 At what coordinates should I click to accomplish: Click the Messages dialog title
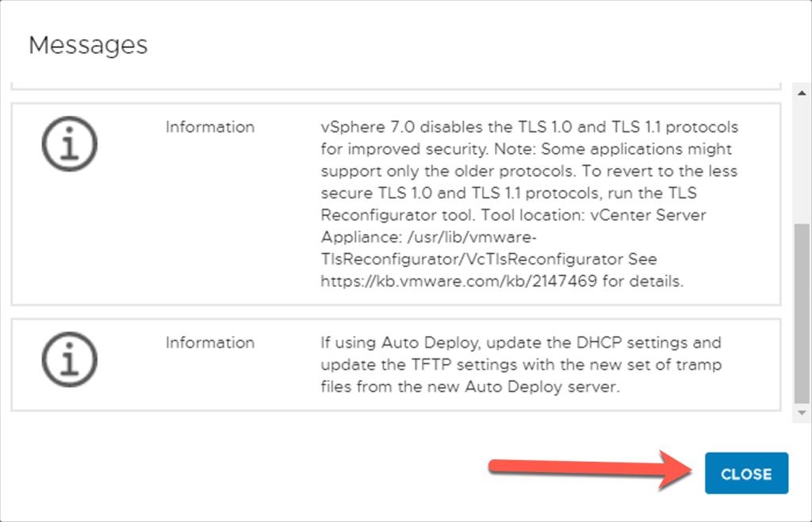[88, 45]
